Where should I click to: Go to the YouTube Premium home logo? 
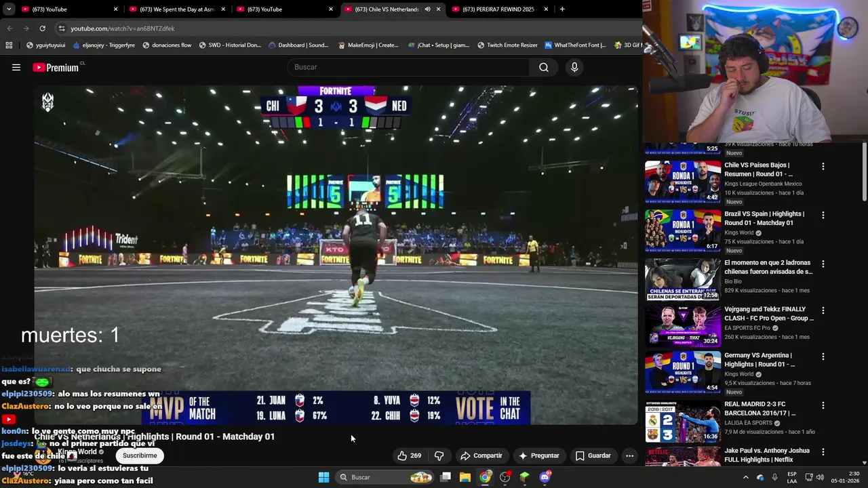click(x=56, y=67)
